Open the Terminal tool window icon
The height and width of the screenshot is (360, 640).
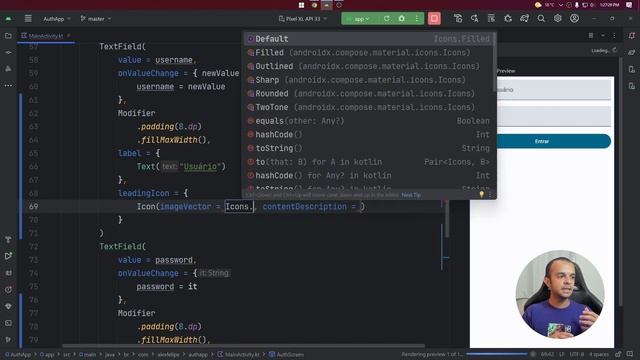point(8,323)
